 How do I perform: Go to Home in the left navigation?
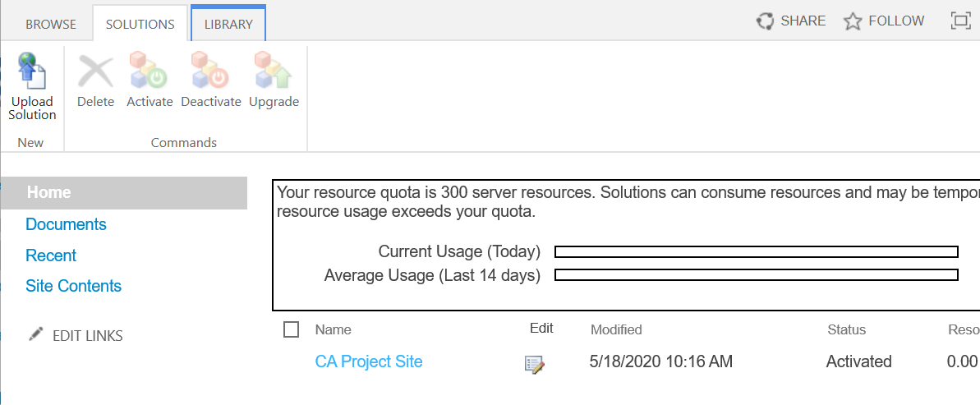tap(124, 192)
